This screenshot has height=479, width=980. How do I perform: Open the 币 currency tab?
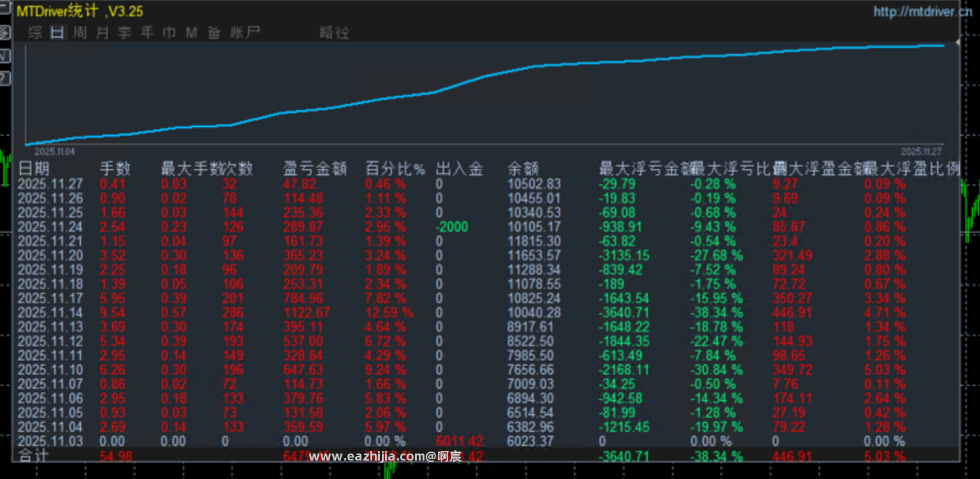(x=169, y=32)
